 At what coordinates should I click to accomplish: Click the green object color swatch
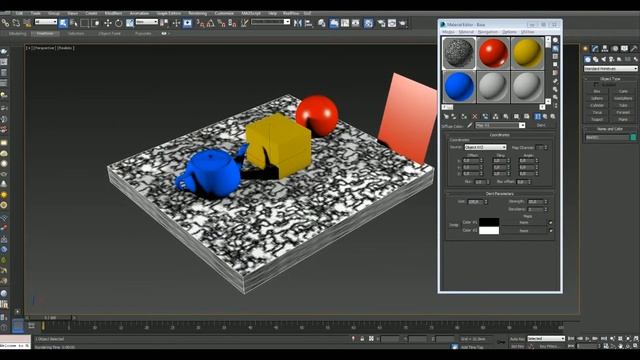(x=633, y=138)
